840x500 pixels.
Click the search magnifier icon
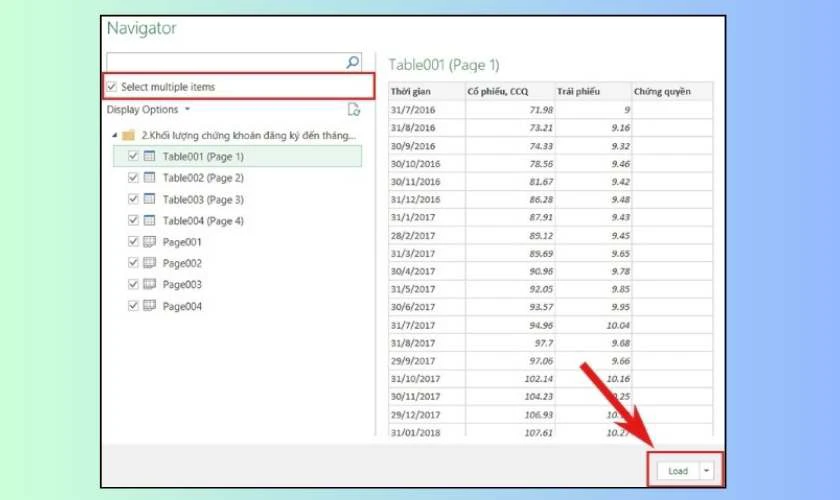(352, 62)
